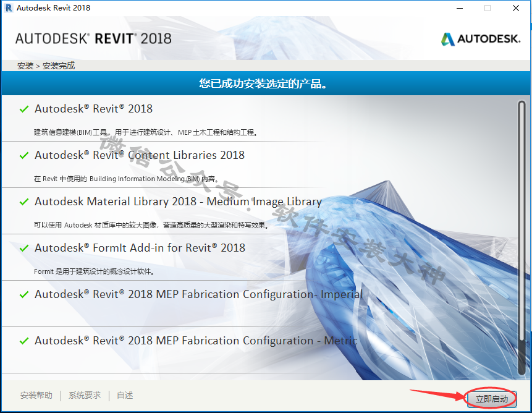Click the AUTODESK REVIT 2018 header logo text
532x413 pixels.
pos(93,39)
